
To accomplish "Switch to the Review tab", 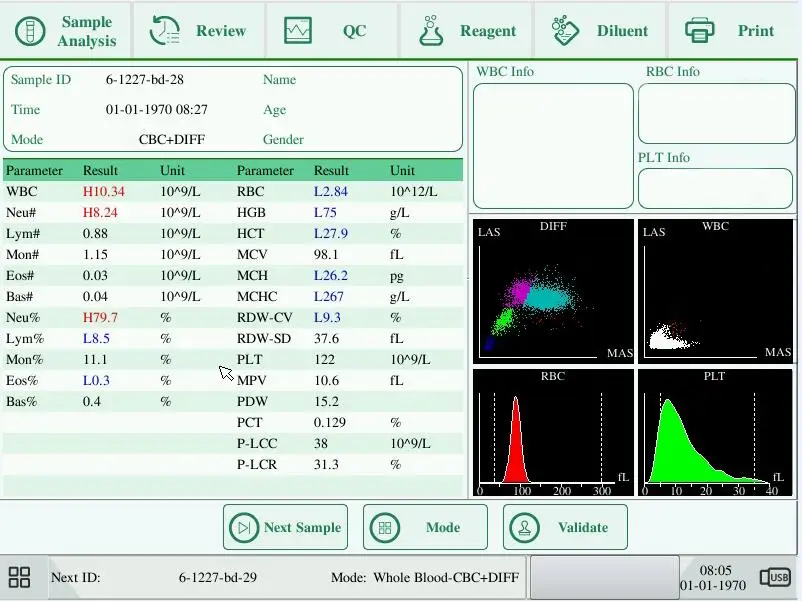I will [x=198, y=31].
